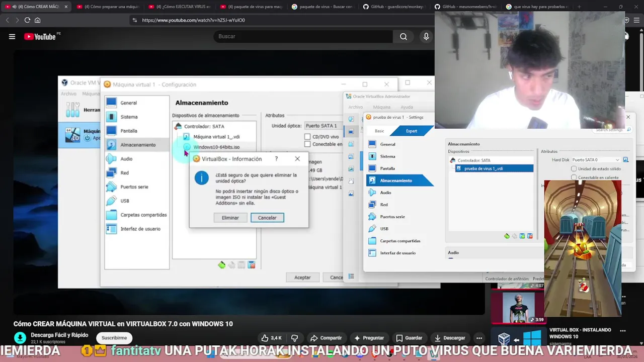Open Pantalla in prueba de virus 1 Settings
Viewport: 644px width, 362px height.
coord(387,168)
